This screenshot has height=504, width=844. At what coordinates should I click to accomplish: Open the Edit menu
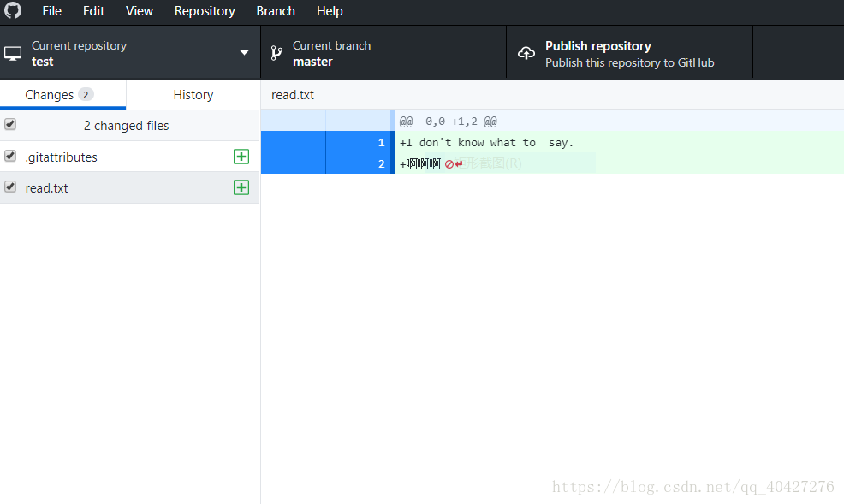click(93, 11)
